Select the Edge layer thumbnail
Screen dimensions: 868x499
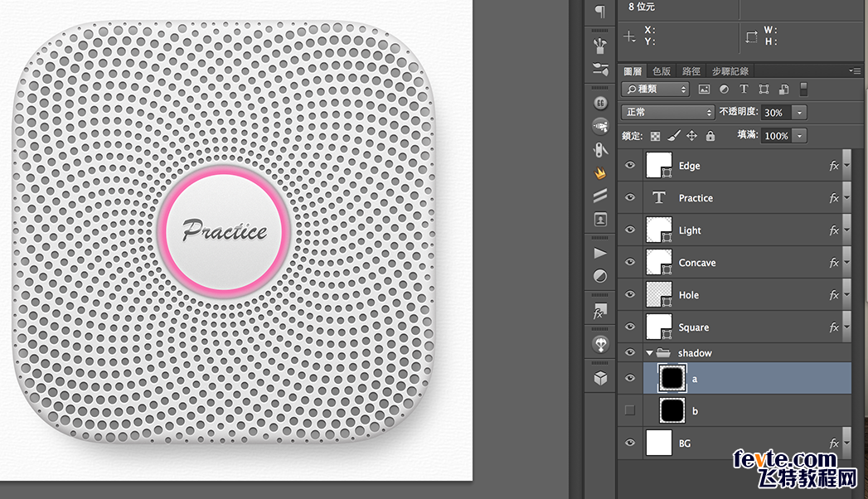[x=659, y=166]
